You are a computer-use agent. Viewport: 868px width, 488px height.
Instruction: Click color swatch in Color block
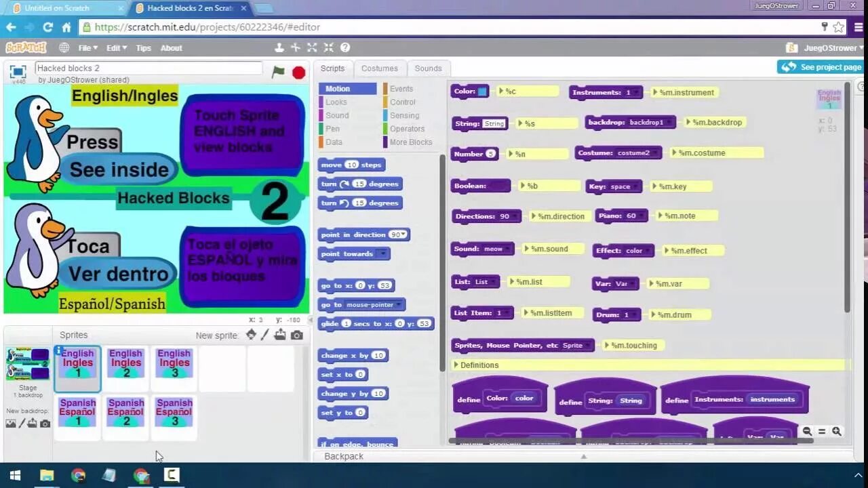(x=482, y=91)
